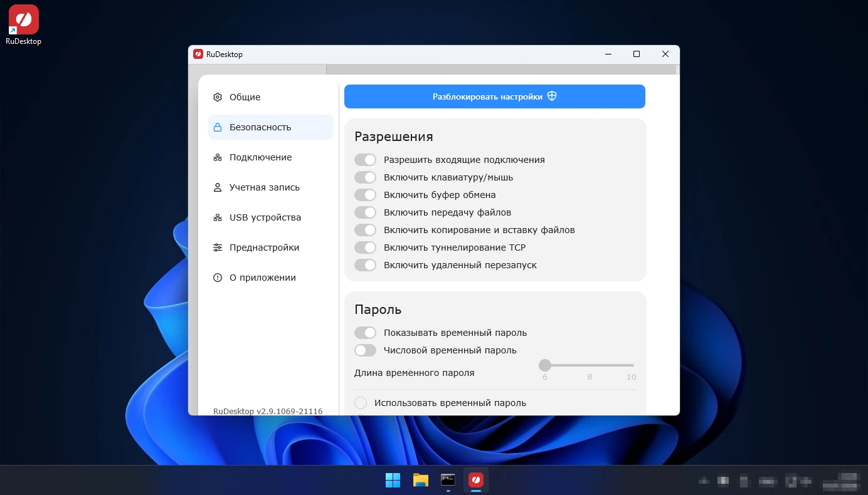This screenshot has height=495, width=868.
Task: Click the person icon beside Учетная запись
Action: (x=218, y=187)
